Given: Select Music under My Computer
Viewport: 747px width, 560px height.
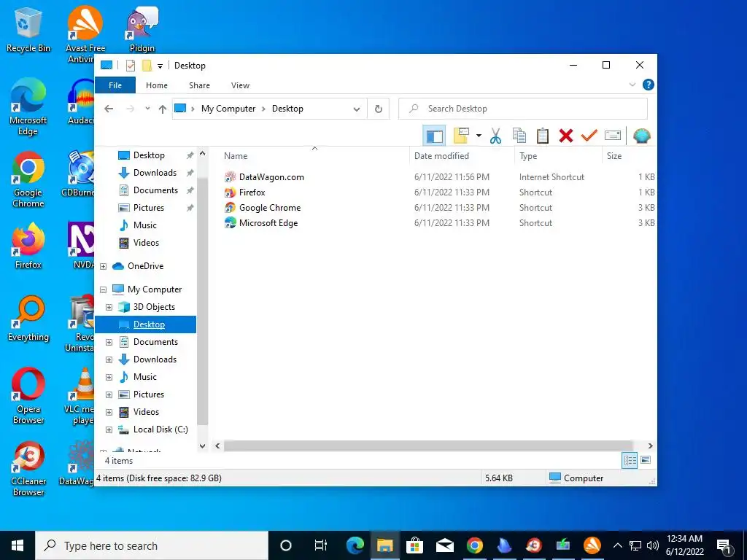Looking at the screenshot, I should 145,377.
